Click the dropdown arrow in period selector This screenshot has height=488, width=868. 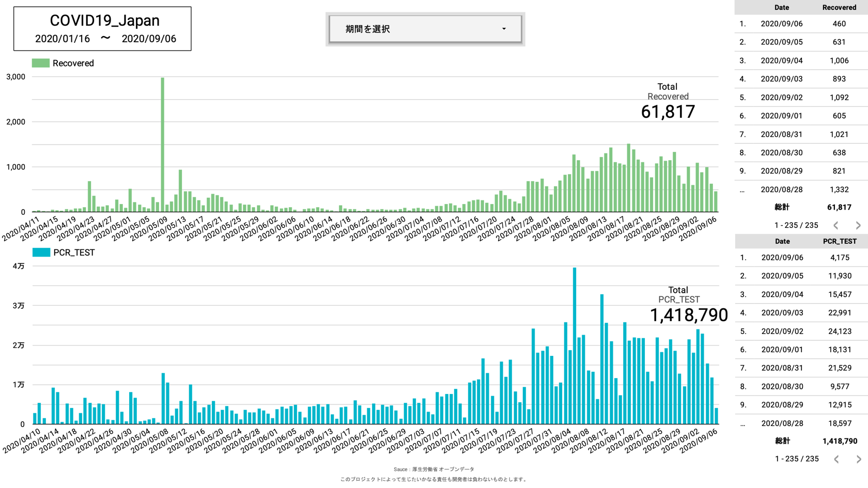[504, 29]
